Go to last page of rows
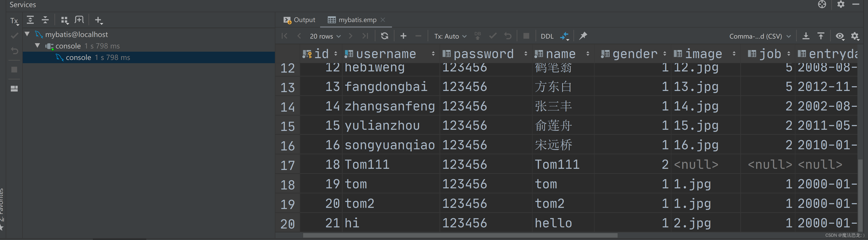Viewport: 868px width, 240px height. pyautogui.click(x=365, y=36)
